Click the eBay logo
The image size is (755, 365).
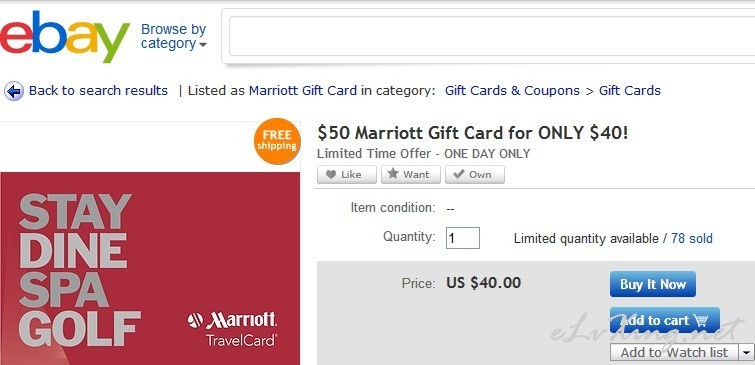[x=65, y=38]
